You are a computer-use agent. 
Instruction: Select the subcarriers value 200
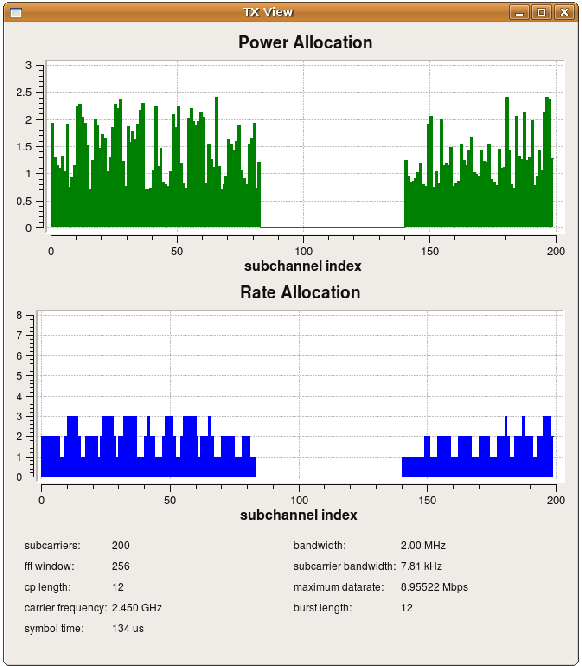[x=121, y=545]
